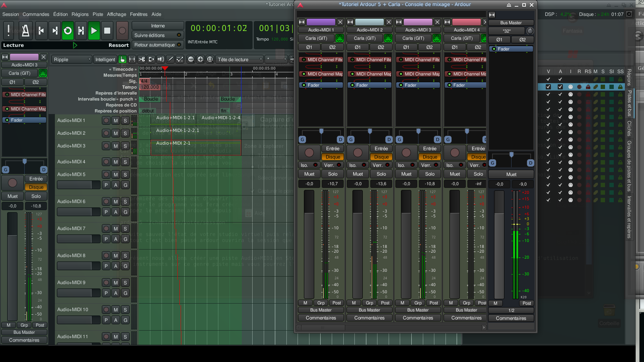Select the scissors cut tool

click(x=142, y=59)
